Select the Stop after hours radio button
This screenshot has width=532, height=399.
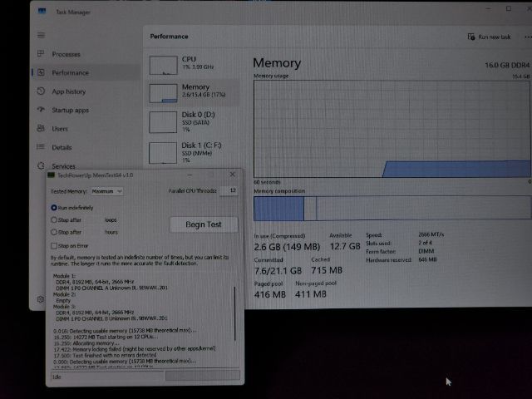53,232
